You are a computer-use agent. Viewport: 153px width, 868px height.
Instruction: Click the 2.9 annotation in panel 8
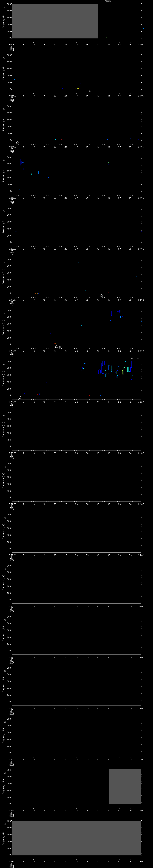pos(20,398)
